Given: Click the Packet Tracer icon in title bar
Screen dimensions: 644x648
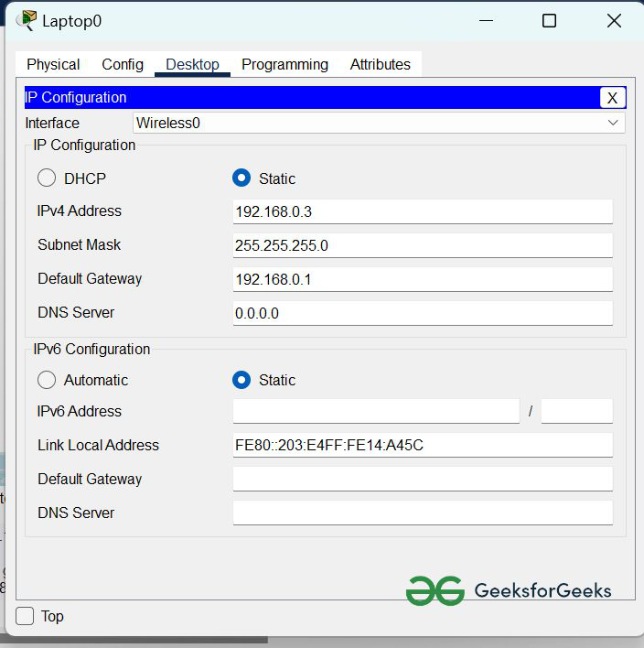Looking at the screenshot, I should 27,20.
